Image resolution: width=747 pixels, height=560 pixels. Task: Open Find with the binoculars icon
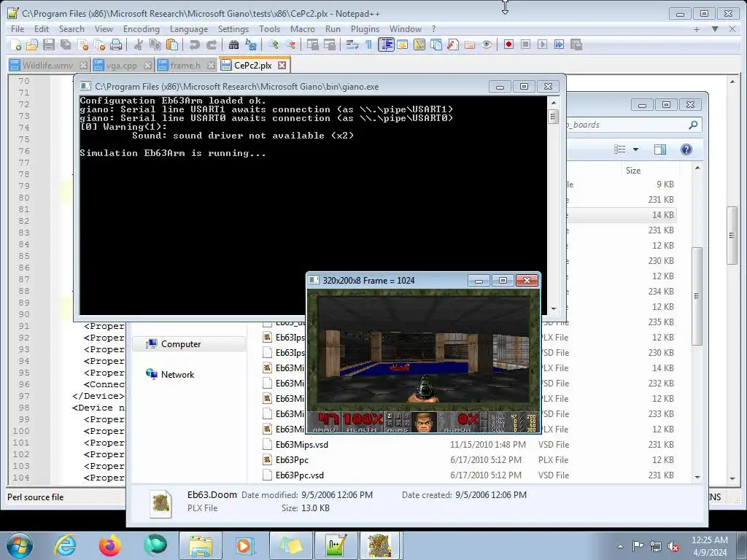[233, 44]
